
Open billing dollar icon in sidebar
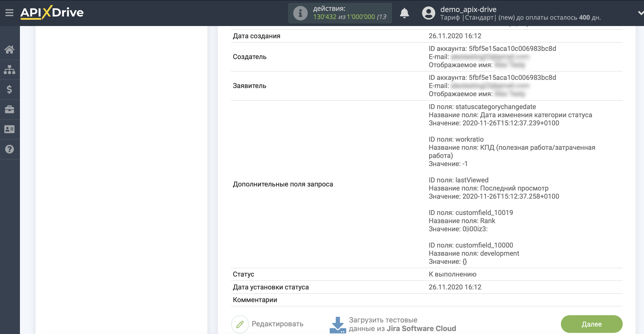(x=10, y=89)
